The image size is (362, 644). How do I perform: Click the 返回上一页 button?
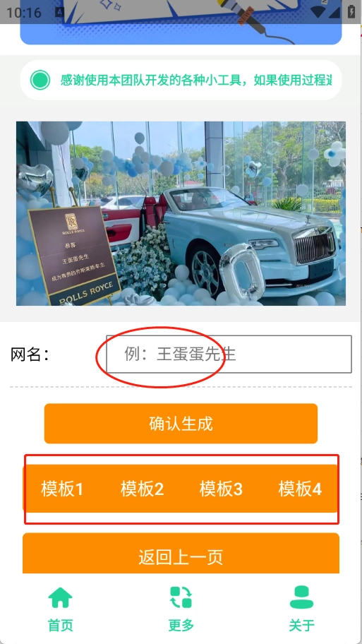click(181, 553)
